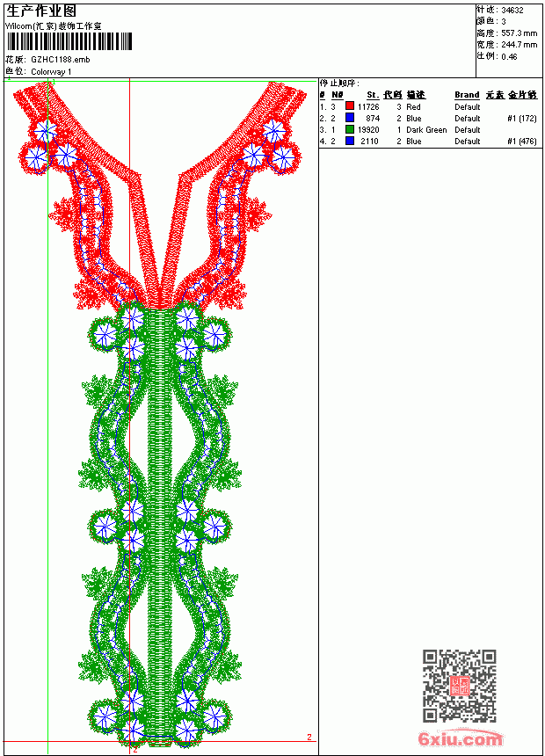Select the Red color swatch in stop 1
545x756 pixels.
(350, 106)
